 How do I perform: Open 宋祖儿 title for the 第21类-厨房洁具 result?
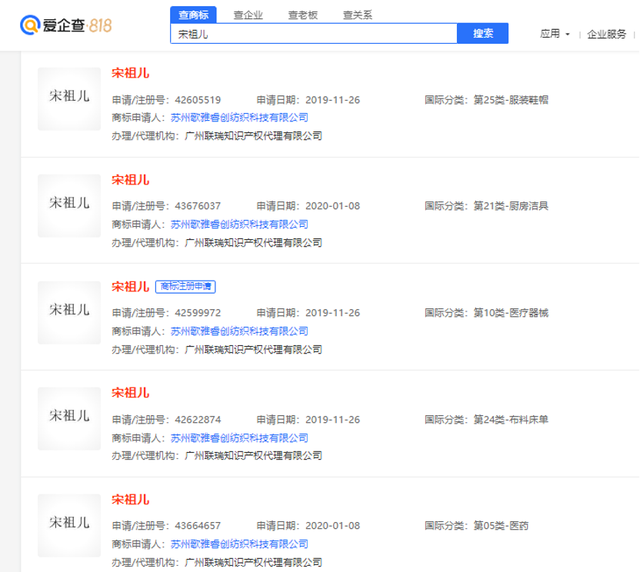pyautogui.click(x=130, y=180)
